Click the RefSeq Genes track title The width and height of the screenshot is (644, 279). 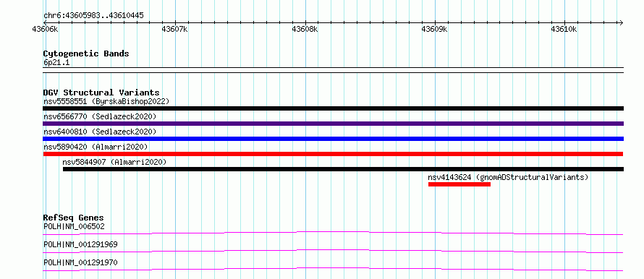(x=74, y=218)
